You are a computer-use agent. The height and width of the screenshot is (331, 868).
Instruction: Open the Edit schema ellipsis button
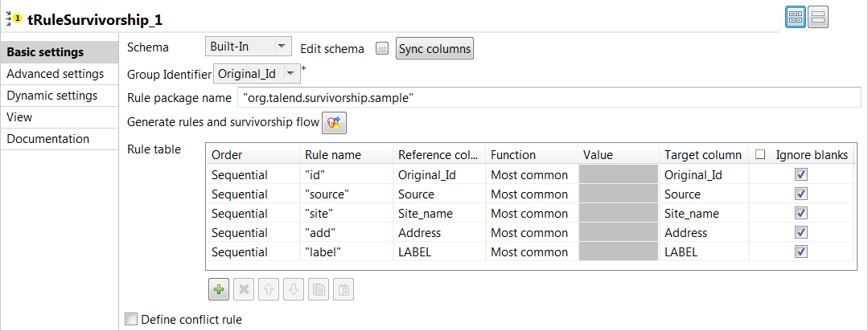pyautogui.click(x=382, y=48)
